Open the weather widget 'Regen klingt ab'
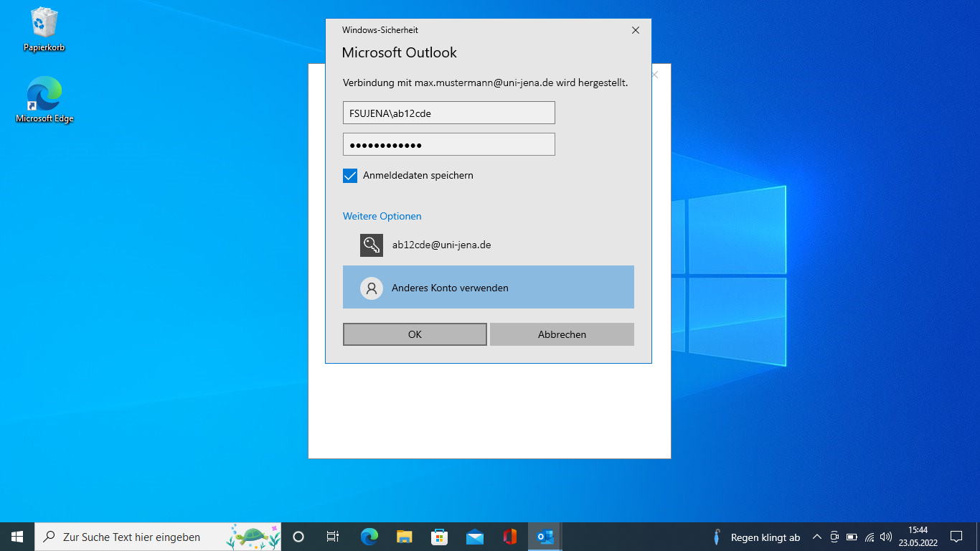 pos(756,537)
